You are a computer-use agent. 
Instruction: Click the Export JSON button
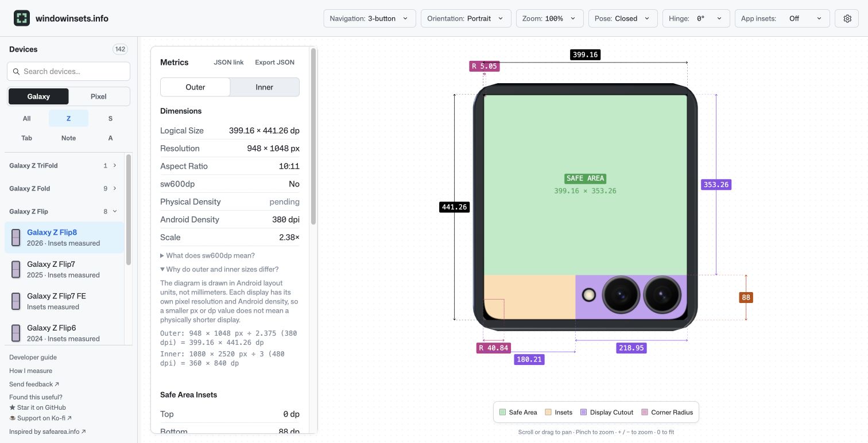(x=274, y=62)
